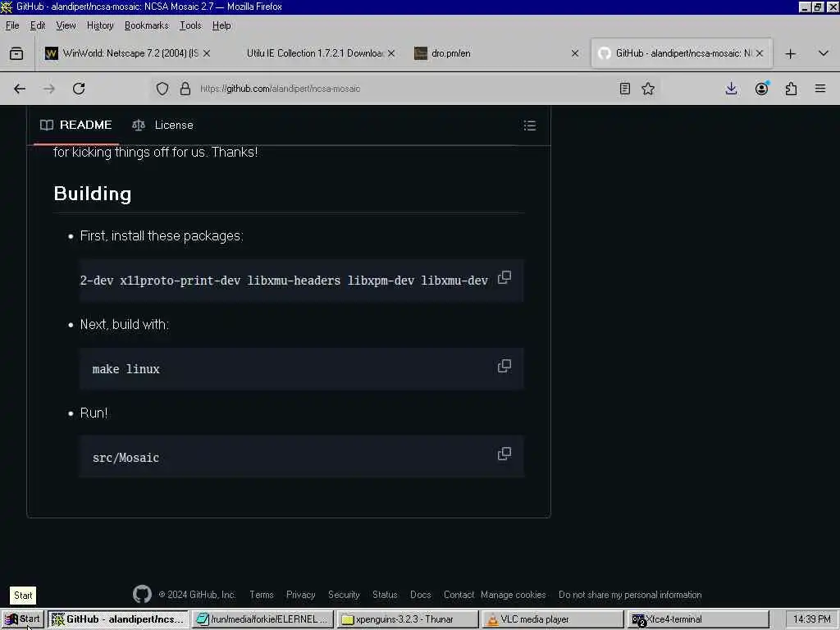Screen dimensions: 840x630
Task: Open Firefox account icon
Action: [761, 89]
